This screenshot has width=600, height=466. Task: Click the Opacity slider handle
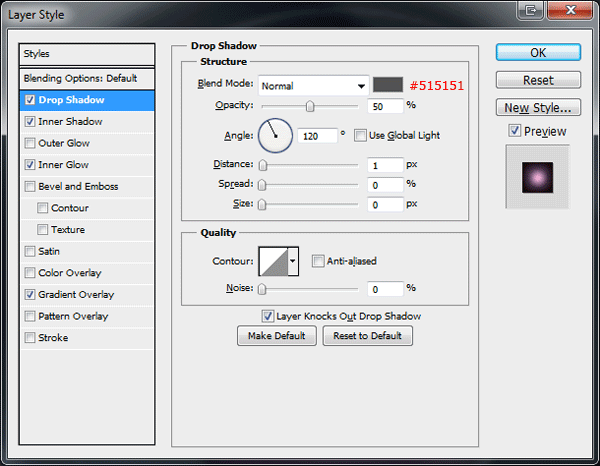click(x=310, y=106)
